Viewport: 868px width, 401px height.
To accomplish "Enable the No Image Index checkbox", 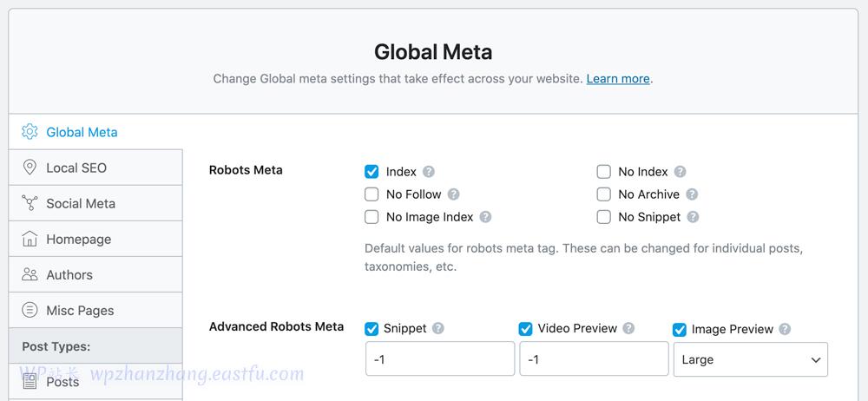I will click(372, 217).
